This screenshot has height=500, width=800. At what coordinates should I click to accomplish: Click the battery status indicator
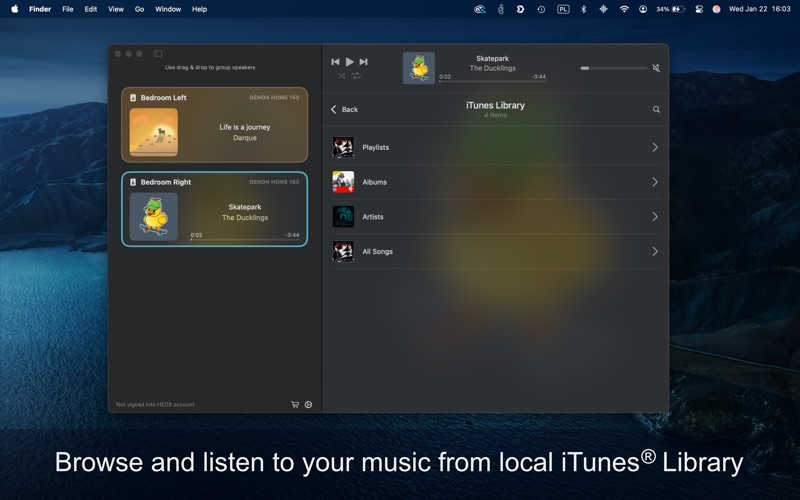(670, 9)
